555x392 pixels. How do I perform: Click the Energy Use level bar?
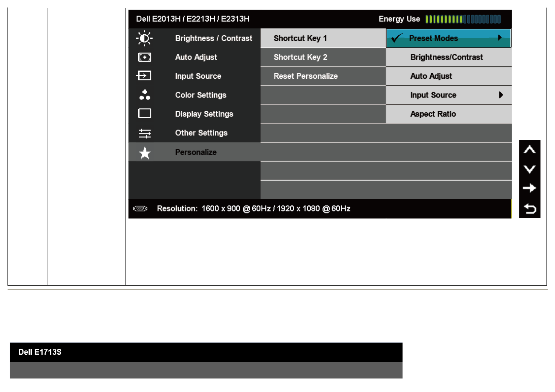[x=463, y=19]
